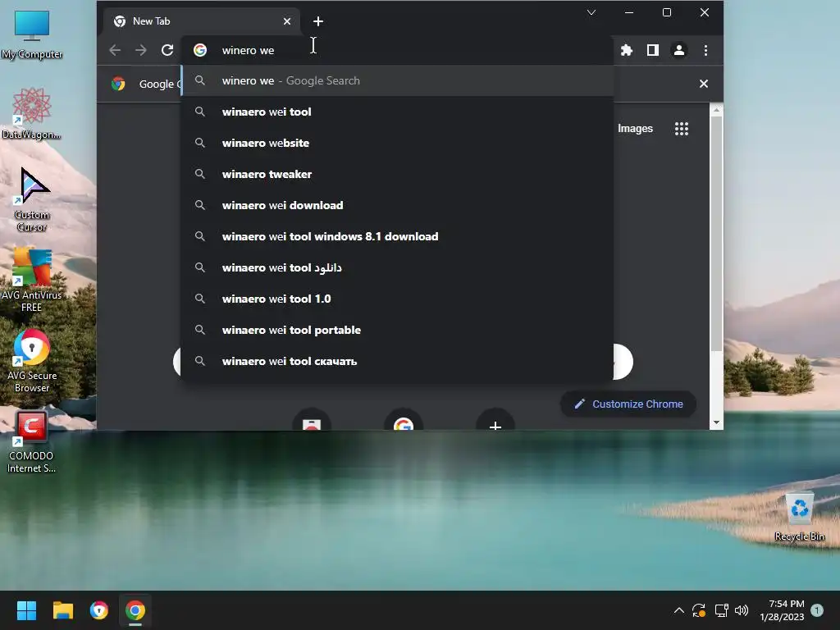Select the 'winaero wei tool' suggestion
The width and height of the screenshot is (840, 630).
[x=397, y=112]
